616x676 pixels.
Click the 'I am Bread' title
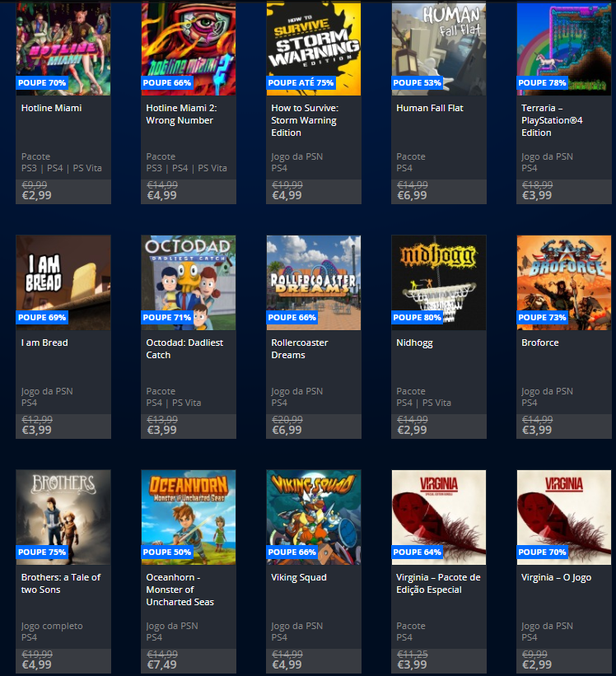pos(44,343)
